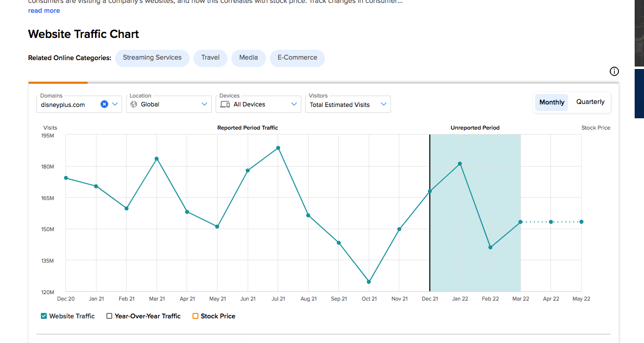Click the globe icon in the Location field

[134, 104]
